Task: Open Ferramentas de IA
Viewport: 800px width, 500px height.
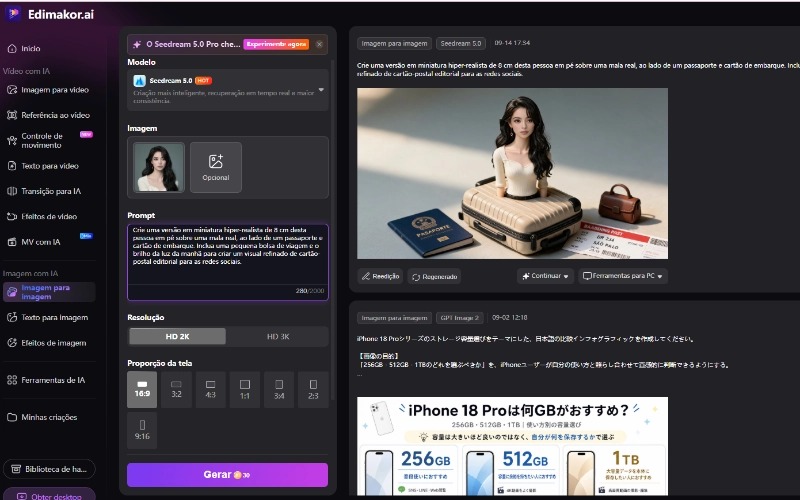Action: [x=46, y=380]
